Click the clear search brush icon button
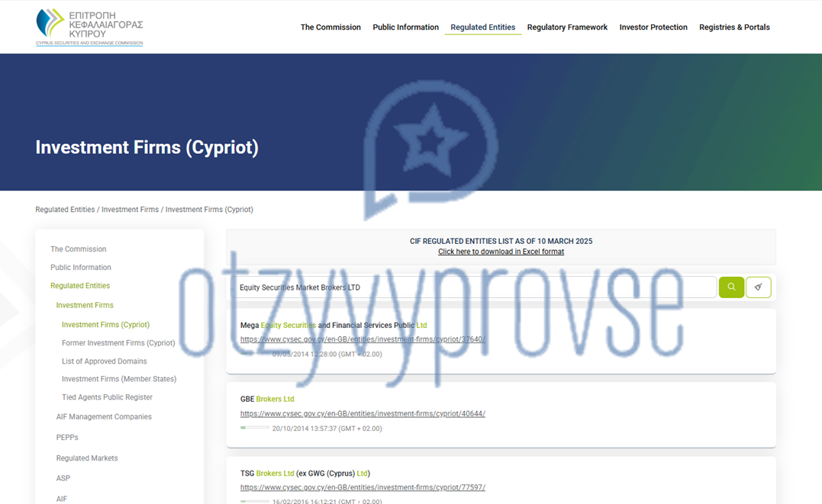This screenshot has height=504, width=822. pos(758,287)
